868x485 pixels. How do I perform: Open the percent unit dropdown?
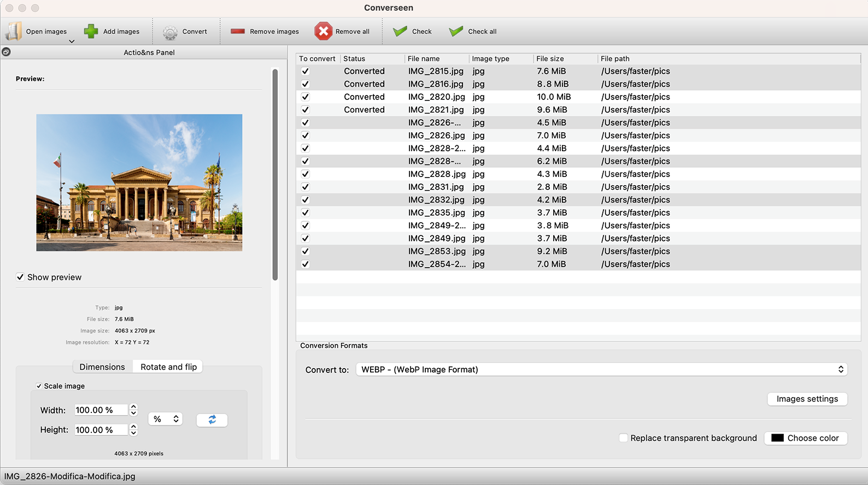pos(165,419)
